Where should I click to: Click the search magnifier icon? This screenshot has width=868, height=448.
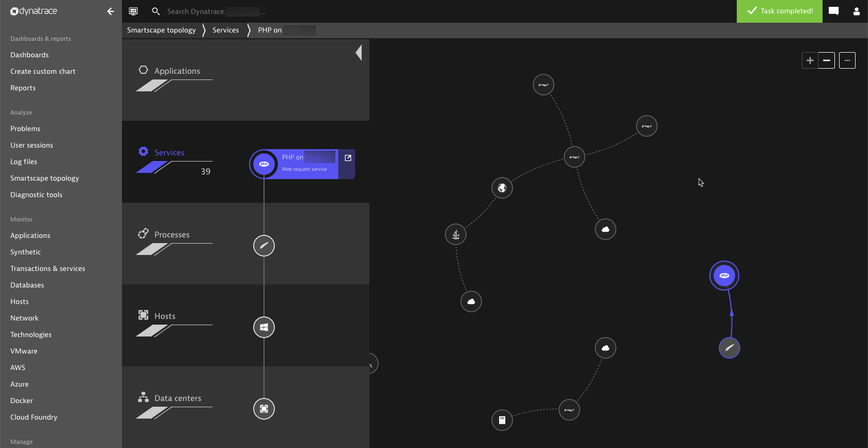tap(156, 11)
